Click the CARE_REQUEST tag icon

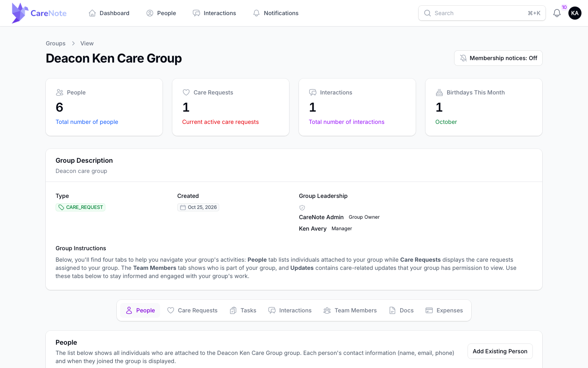(x=61, y=207)
